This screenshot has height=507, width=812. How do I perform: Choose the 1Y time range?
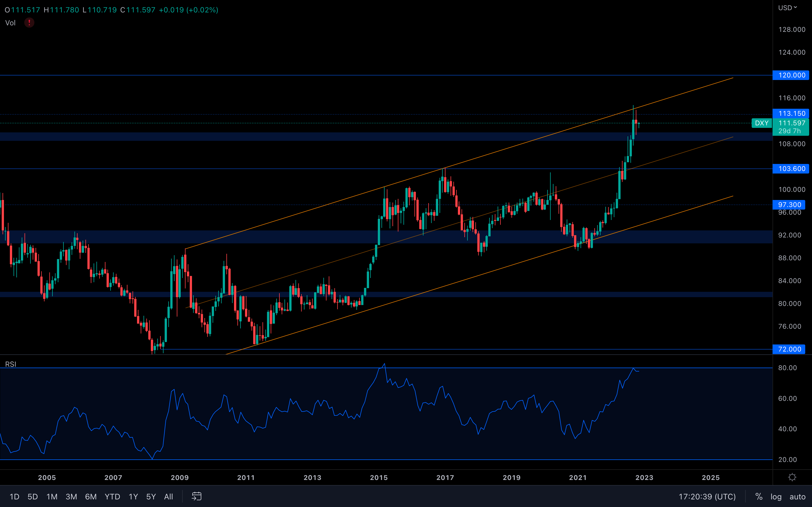pyautogui.click(x=133, y=497)
